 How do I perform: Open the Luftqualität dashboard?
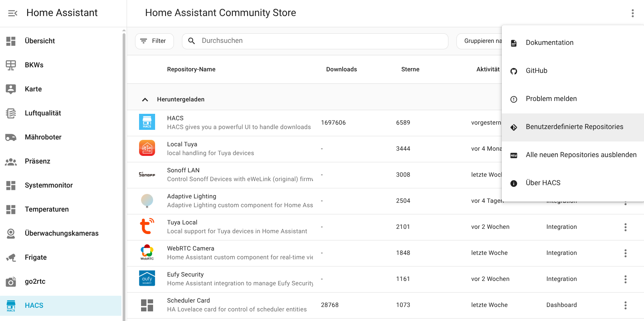click(61, 113)
